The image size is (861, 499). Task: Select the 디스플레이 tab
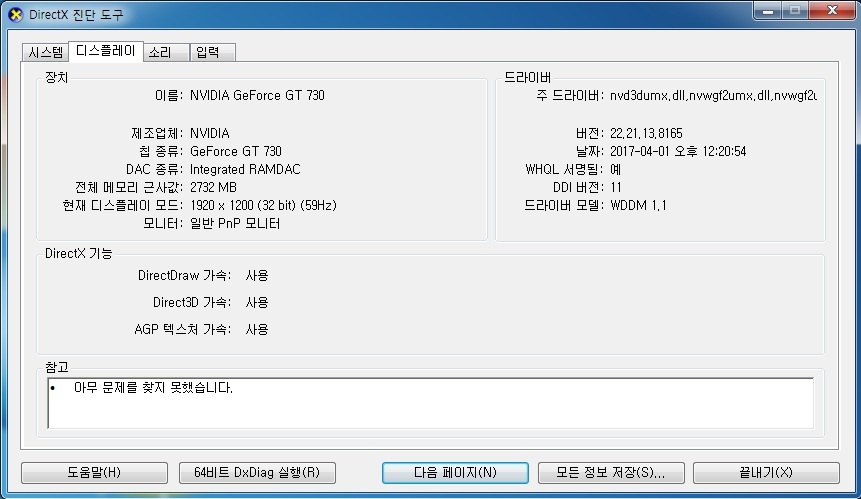pyautogui.click(x=105, y=51)
